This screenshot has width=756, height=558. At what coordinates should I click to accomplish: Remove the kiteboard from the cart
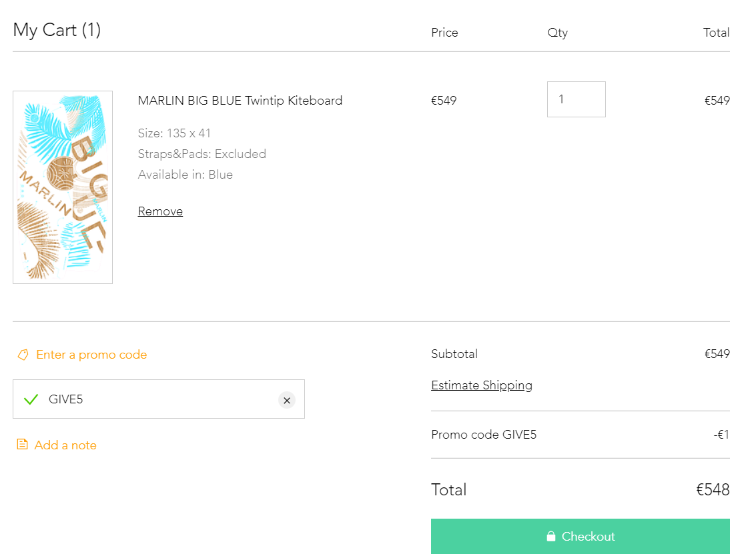160,211
